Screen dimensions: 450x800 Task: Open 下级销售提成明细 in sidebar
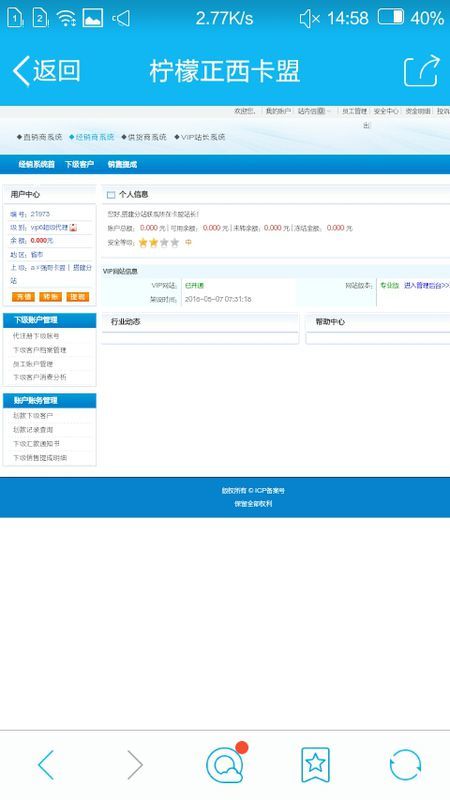(39, 458)
